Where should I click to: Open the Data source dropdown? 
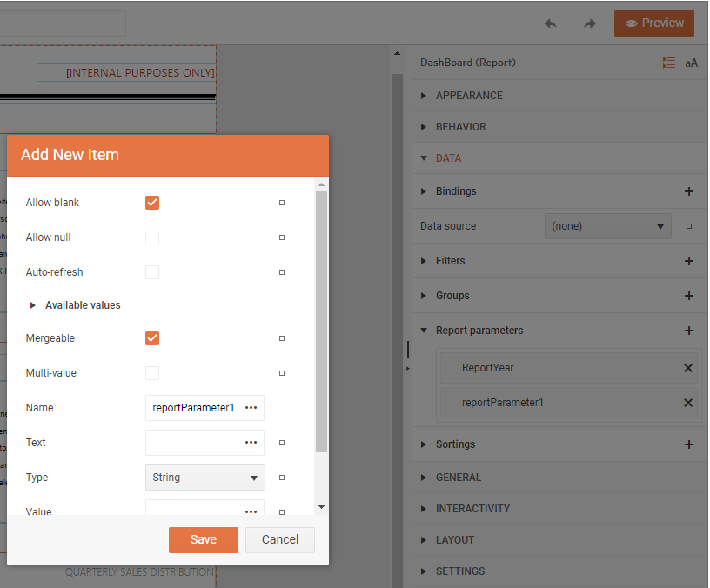607,225
